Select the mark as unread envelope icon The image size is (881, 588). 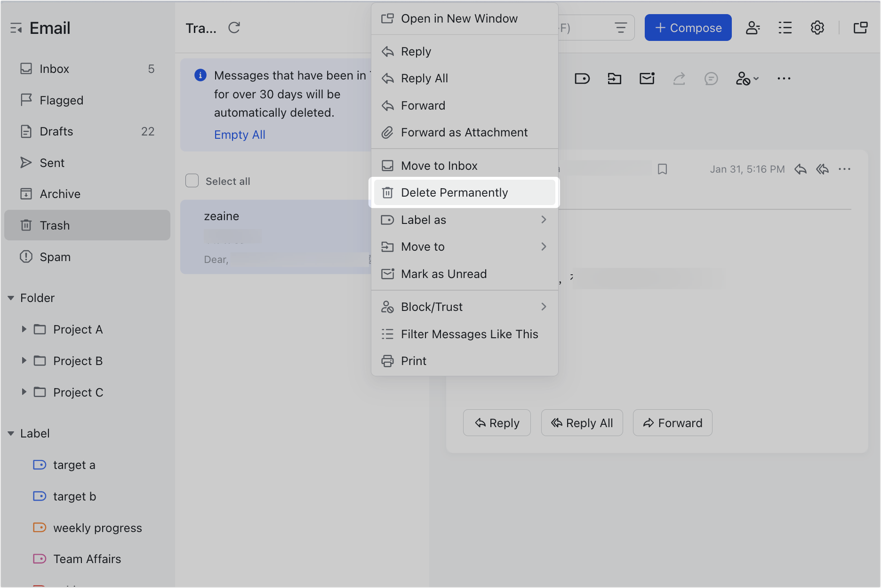click(647, 78)
